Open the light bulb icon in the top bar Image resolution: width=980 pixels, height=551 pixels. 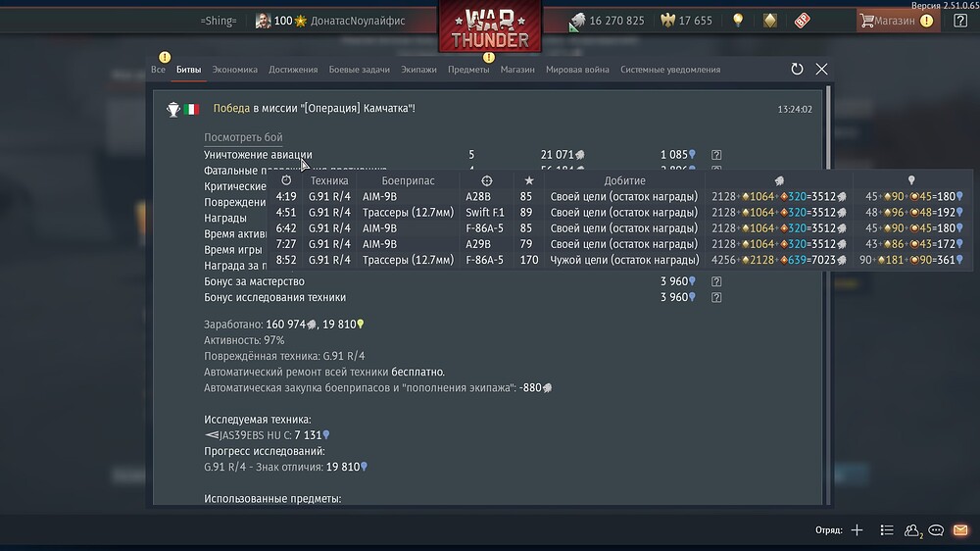(x=738, y=20)
